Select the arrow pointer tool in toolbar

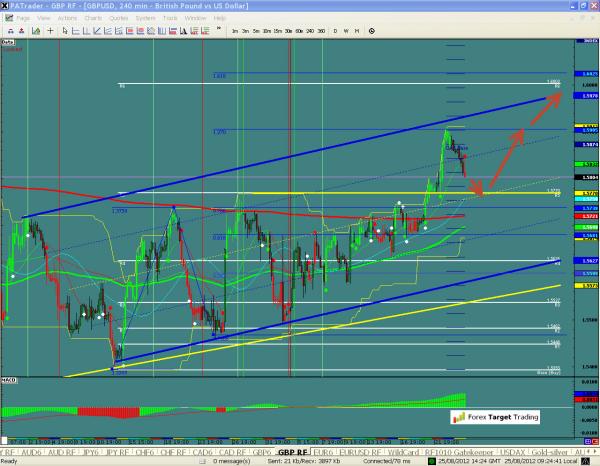pyautogui.click(x=65, y=32)
